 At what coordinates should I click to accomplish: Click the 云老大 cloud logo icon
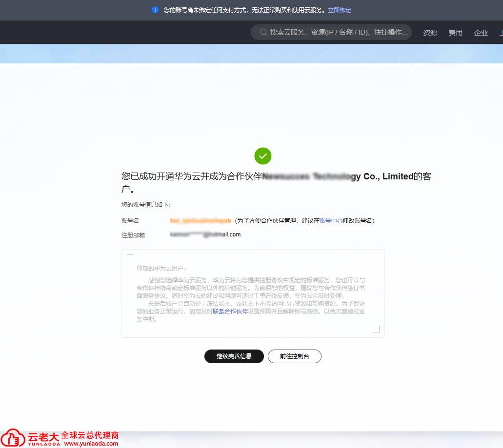pyautogui.click(x=13, y=437)
